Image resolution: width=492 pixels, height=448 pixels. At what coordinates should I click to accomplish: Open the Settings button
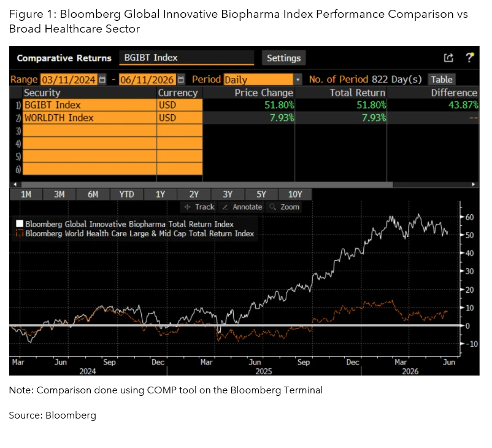pyautogui.click(x=283, y=58)
